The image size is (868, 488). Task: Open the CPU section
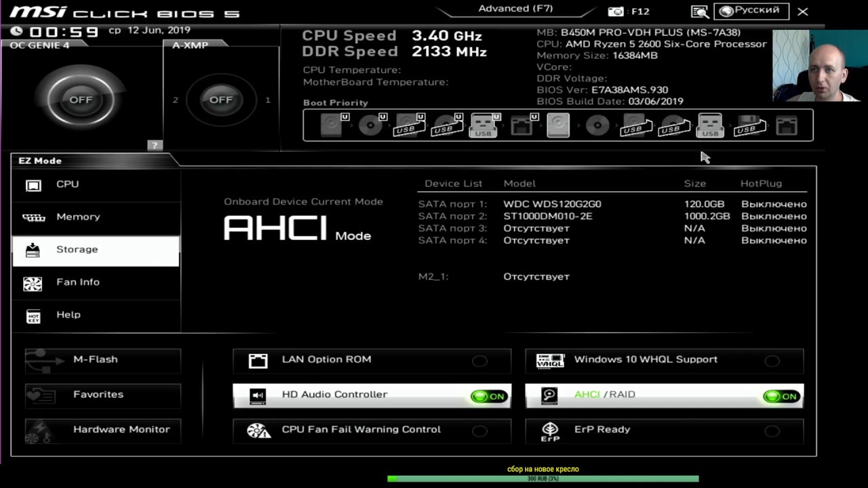(96, 184)
